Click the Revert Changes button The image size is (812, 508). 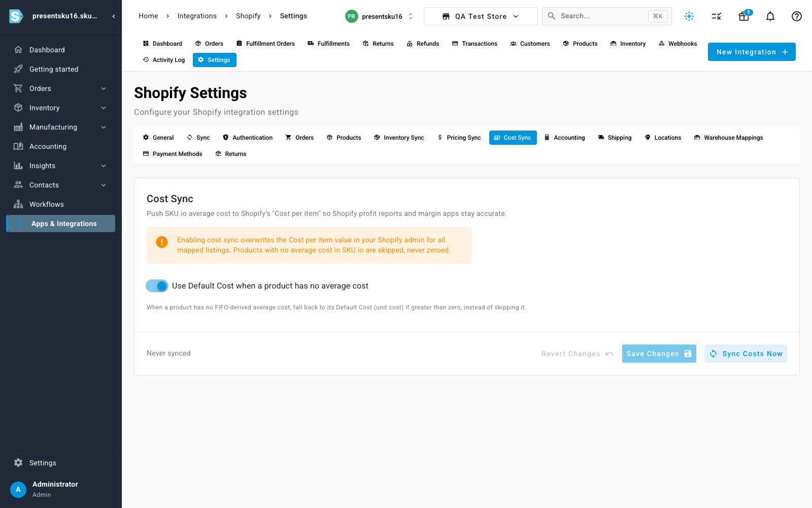point(578,354)
